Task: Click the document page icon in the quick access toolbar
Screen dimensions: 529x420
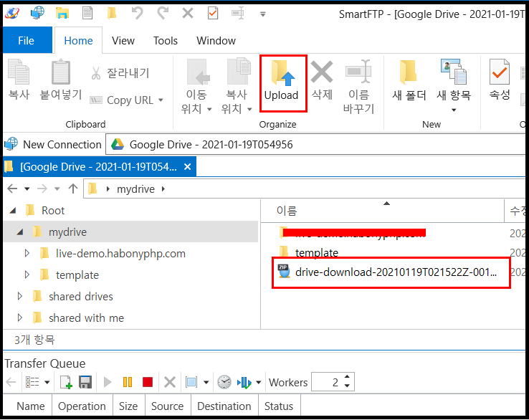Action: (87, 14)
